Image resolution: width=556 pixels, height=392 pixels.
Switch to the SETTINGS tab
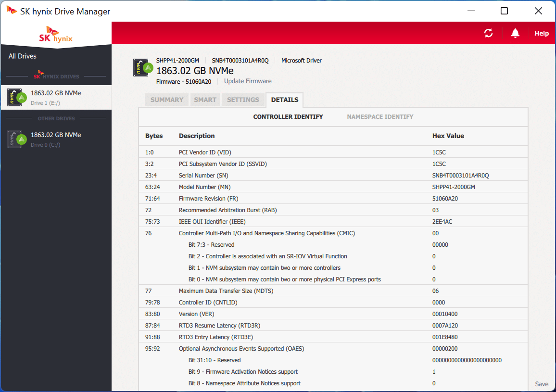point(243,100)
